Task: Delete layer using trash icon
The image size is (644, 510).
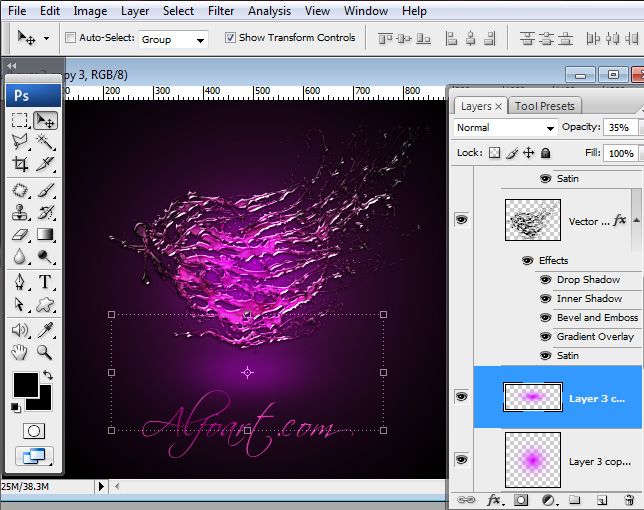Action: pos(628,499)
